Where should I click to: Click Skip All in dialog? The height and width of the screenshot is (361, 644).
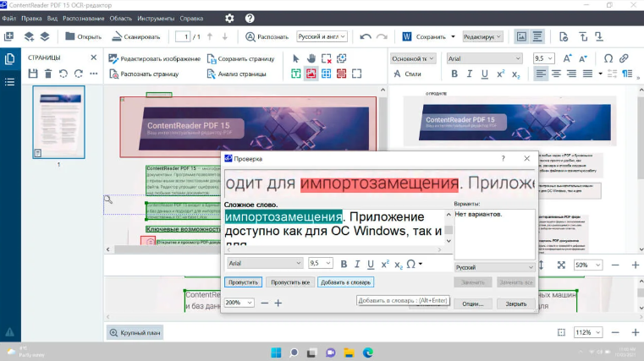(290, 282)
